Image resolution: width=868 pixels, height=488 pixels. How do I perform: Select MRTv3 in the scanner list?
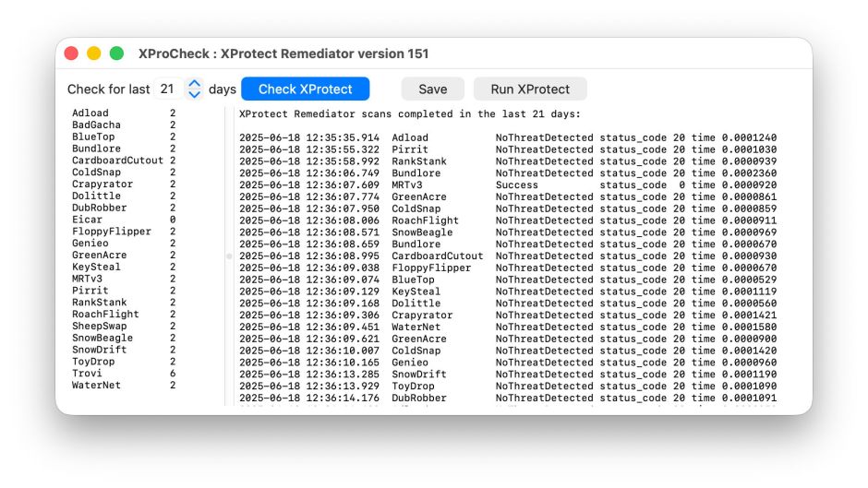(87, 279)
